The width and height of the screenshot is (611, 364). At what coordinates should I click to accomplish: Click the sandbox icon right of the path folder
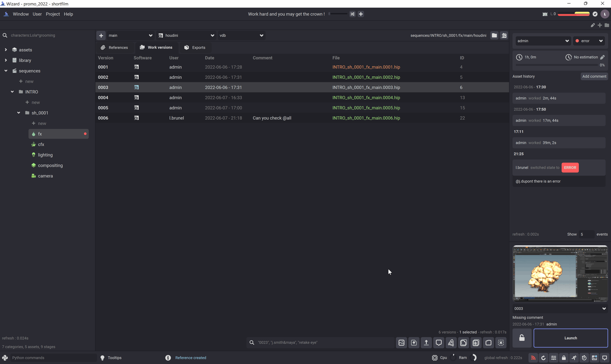tap(504, 35)
